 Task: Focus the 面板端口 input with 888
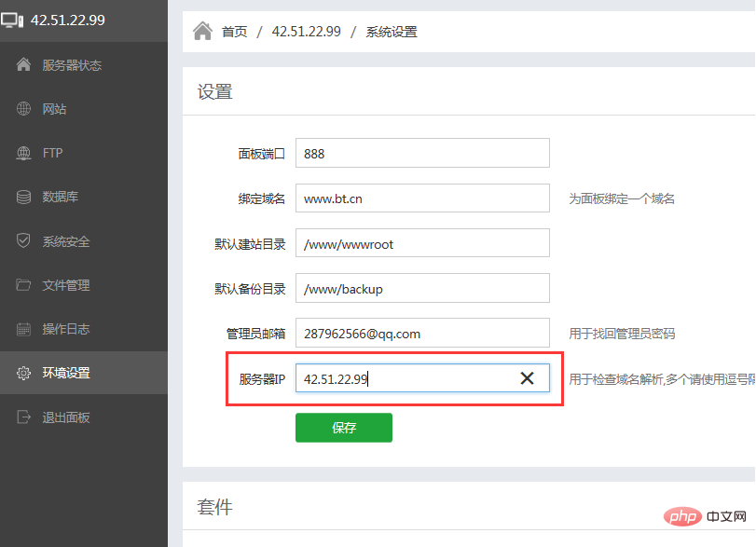point(422,153)
